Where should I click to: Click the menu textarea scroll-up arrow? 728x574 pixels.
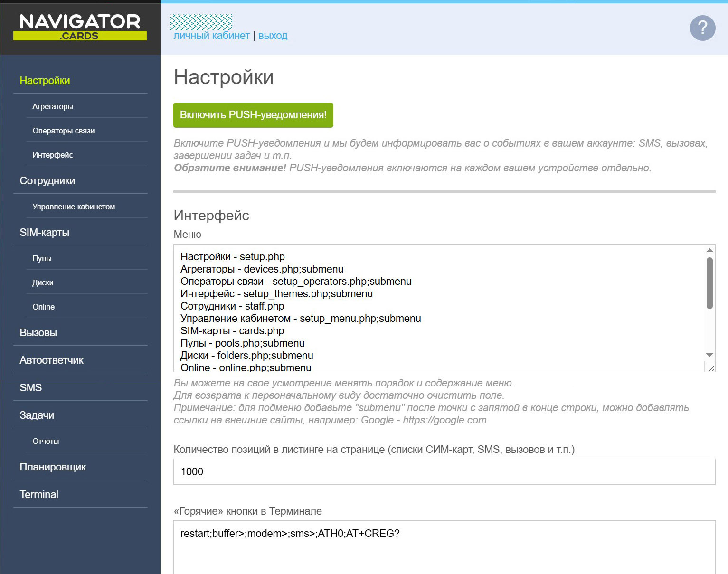[709, 250]
